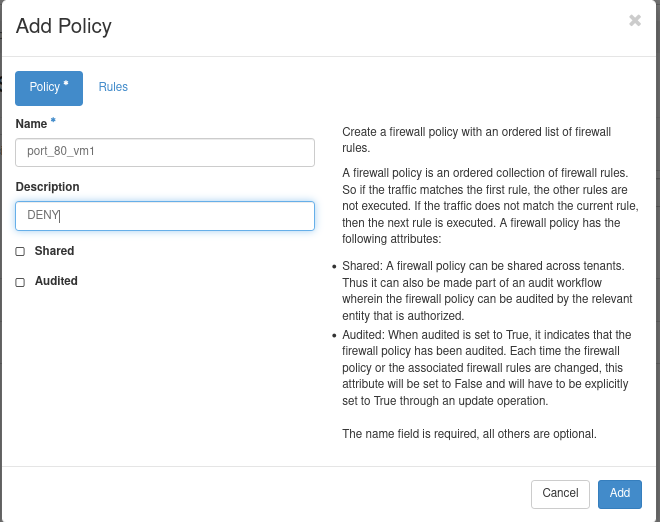Select the Policy tab
The width and height of the screenshot is (660, 522).
(x=48, y=88)
